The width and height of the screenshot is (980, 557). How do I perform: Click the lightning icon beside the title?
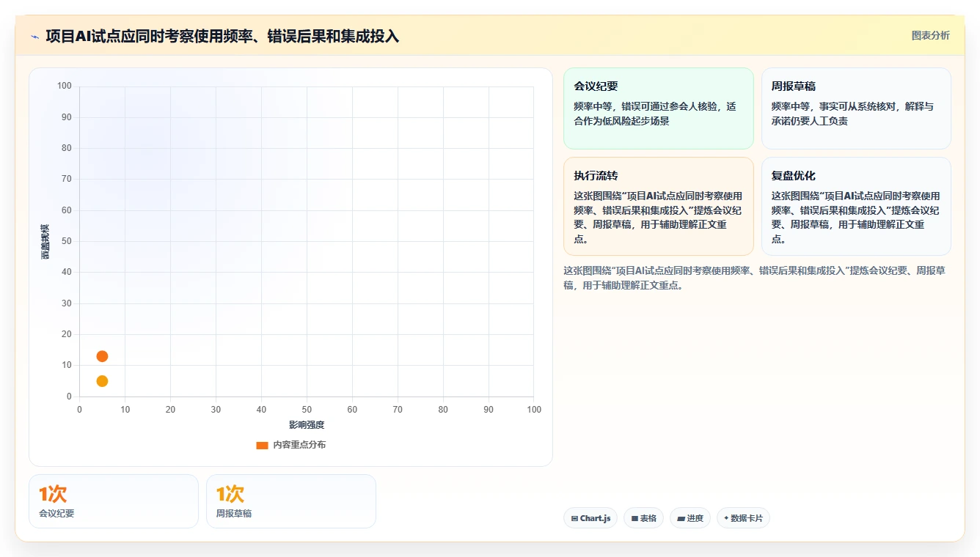35,37
